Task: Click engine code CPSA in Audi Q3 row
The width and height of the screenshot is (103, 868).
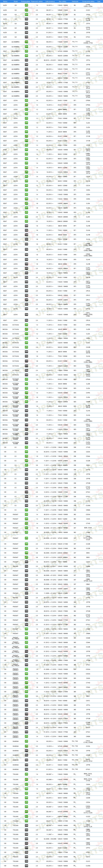Action: (x=88, y=15)
